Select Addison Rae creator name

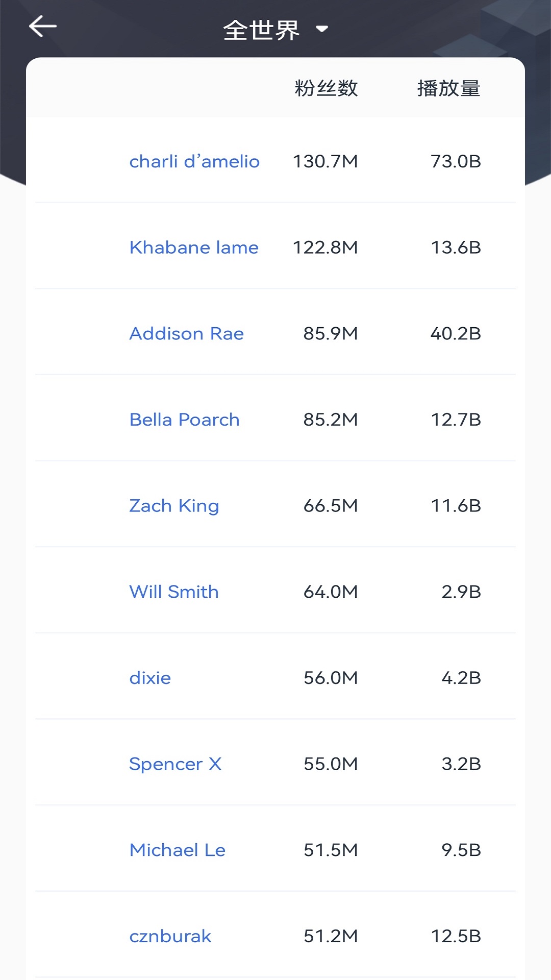[186, 334]
